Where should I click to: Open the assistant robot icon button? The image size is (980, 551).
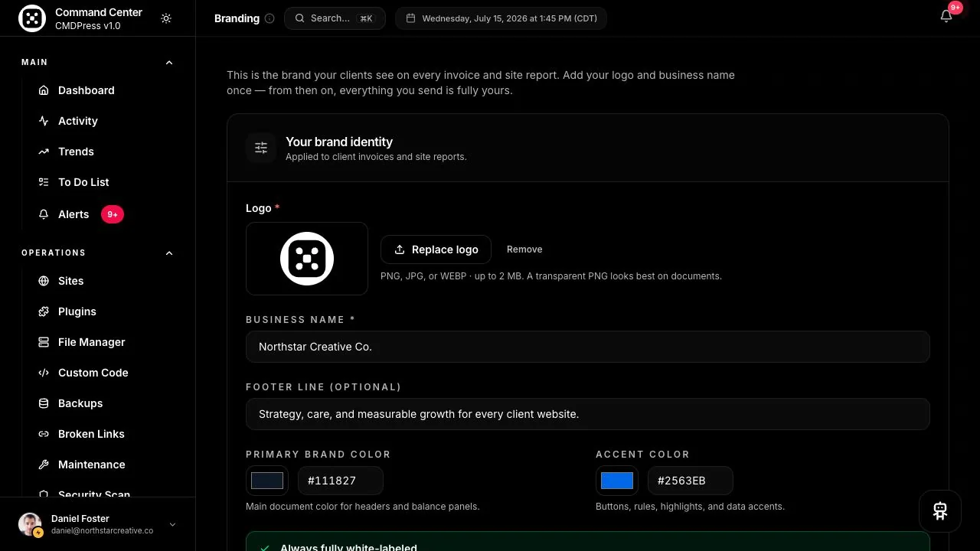[940, 511]
